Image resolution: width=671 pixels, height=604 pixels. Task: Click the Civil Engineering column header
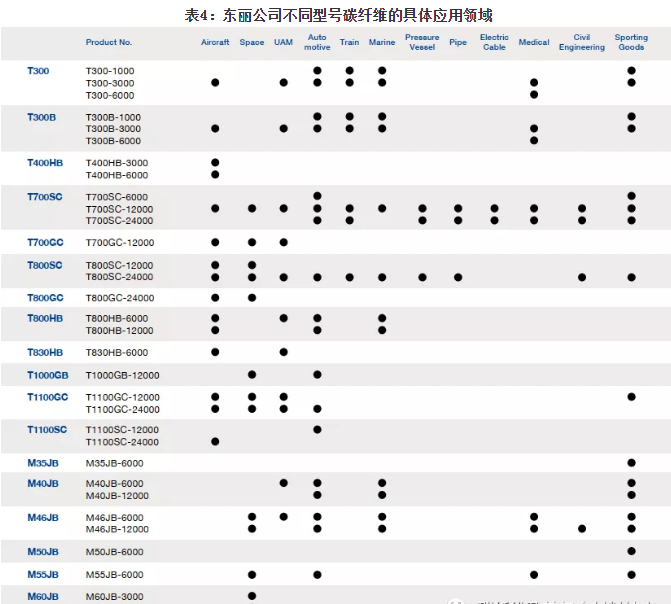pos(582,42)
